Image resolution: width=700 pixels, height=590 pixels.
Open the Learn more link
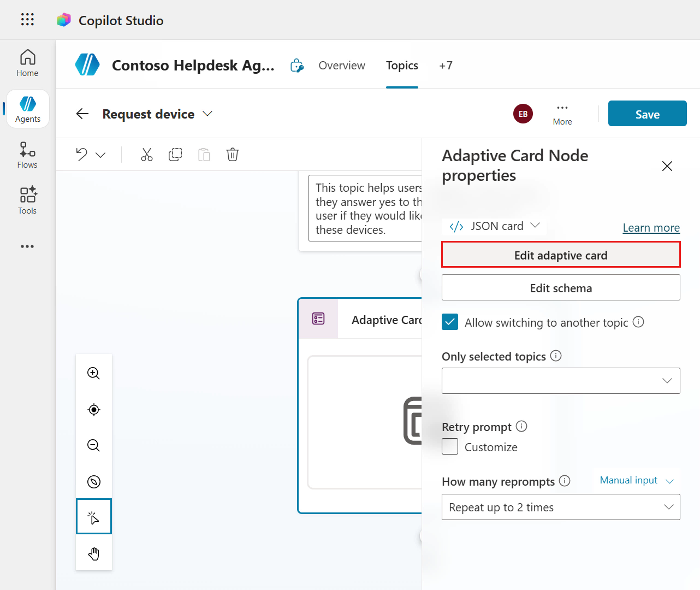pyautogui.click(x=651, y=228)
